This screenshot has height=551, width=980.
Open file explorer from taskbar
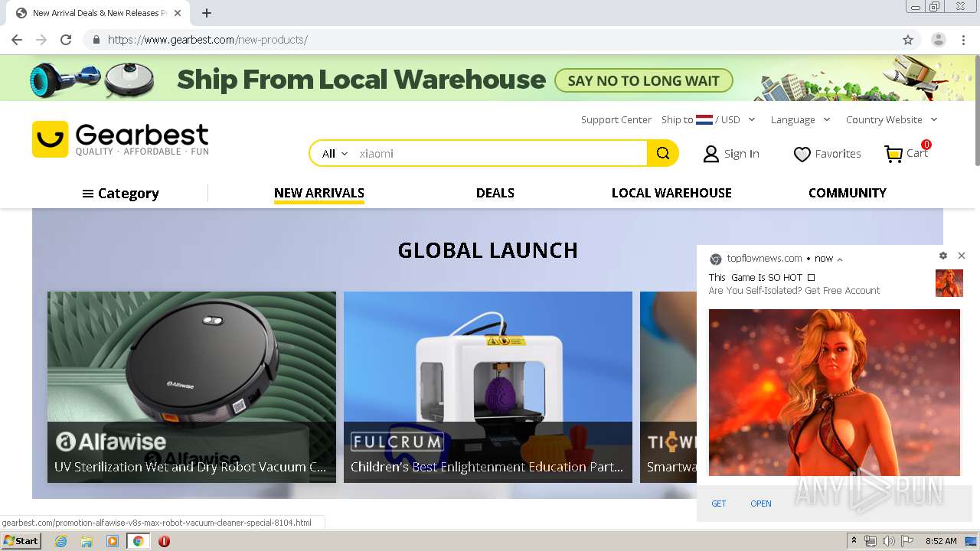pyautogui.click(x=87, y=541)
